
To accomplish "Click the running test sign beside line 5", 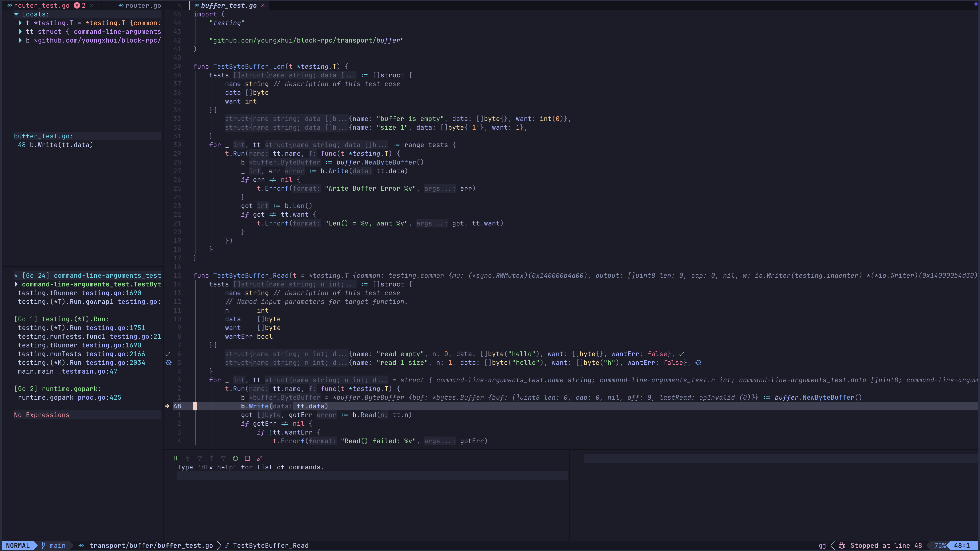I will [168, 362].
